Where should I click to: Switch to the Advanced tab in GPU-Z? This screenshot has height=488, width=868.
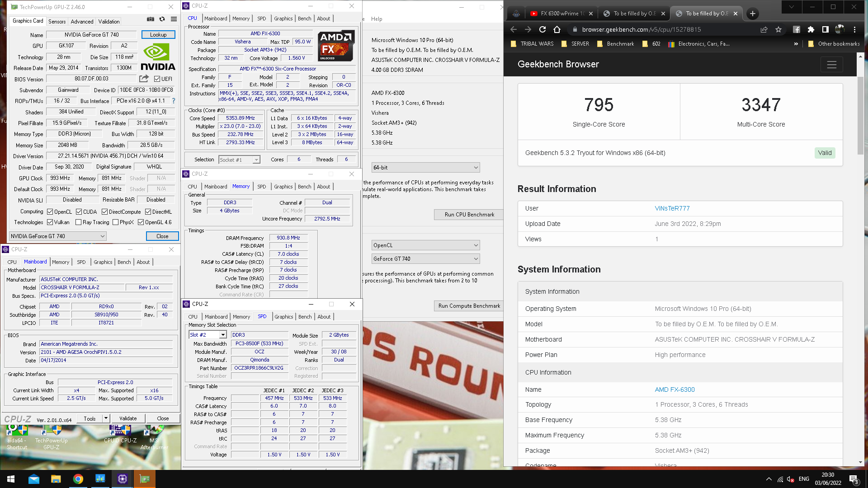pyautogui.click(x=82, y=21)
